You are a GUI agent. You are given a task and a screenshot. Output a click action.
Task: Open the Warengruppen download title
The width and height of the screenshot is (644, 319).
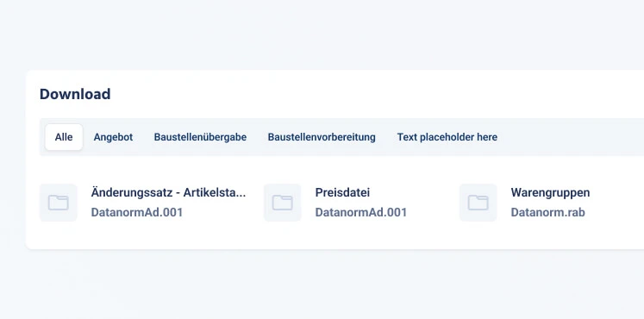(550, 192)
